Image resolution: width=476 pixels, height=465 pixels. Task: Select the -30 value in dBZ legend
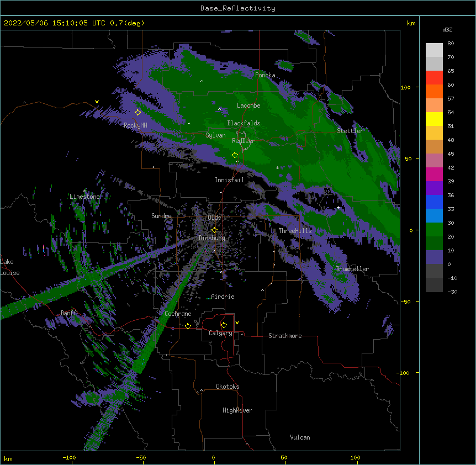pos(452,292)
